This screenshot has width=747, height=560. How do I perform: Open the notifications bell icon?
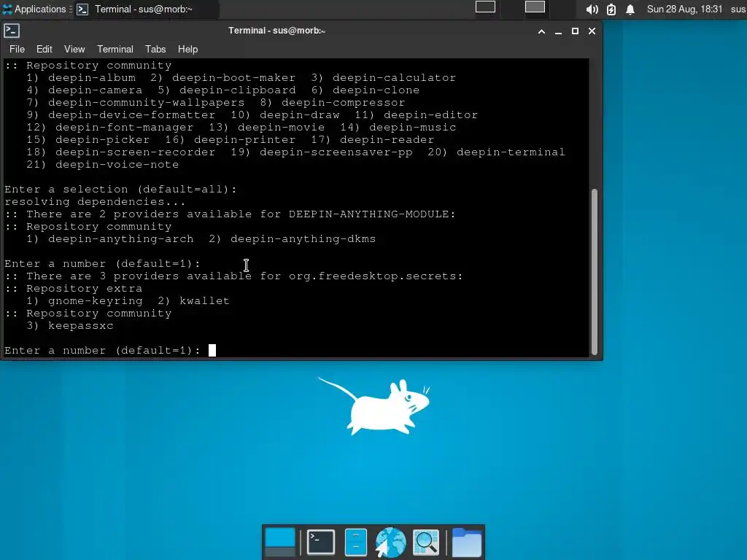pyautogui.click(x=630, y=9)
